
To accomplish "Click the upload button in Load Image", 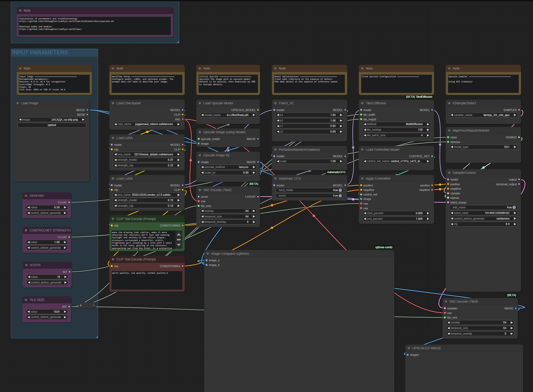I will pos(52,125).
